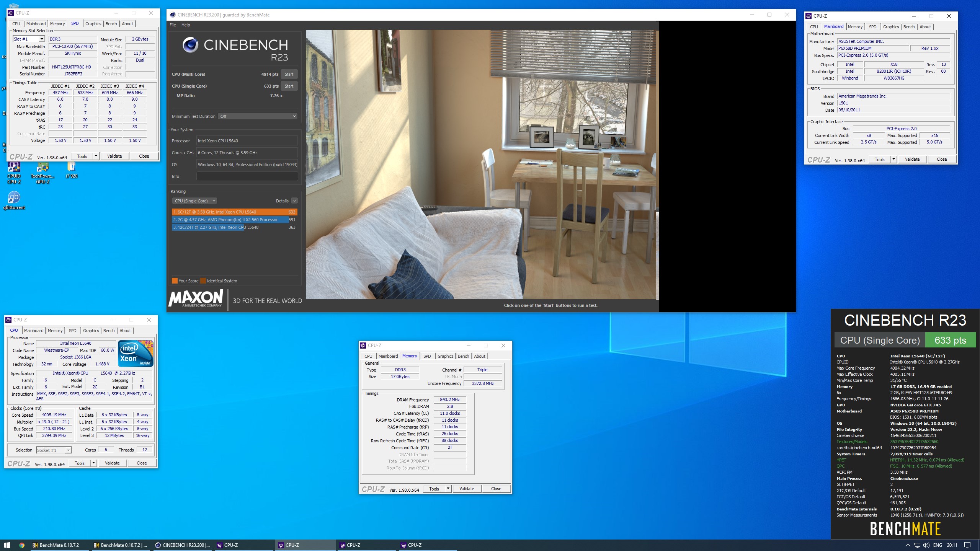Switch to Mainboard tab in the CPU tab CPU-Z window
Screen dimensions: 980x551
click(34, 331)
